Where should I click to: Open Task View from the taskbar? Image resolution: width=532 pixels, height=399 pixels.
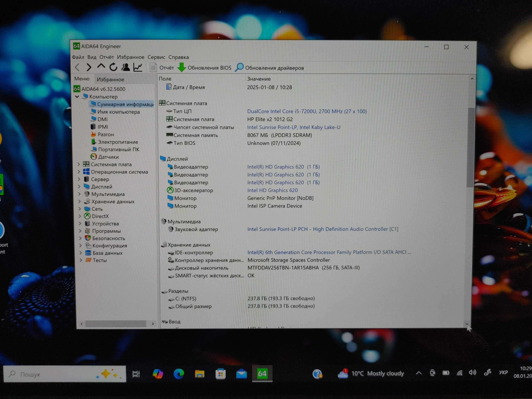pos(136,374)
